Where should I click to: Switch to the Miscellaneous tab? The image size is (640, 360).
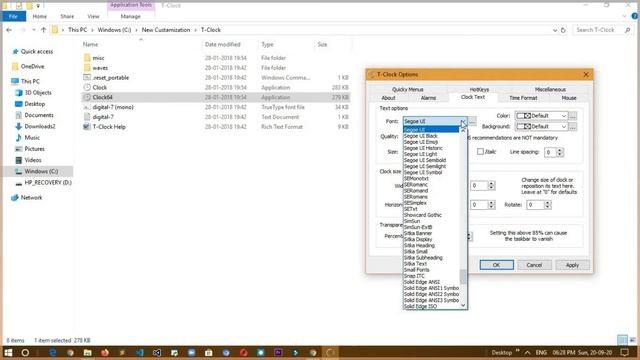pos(550,89)
